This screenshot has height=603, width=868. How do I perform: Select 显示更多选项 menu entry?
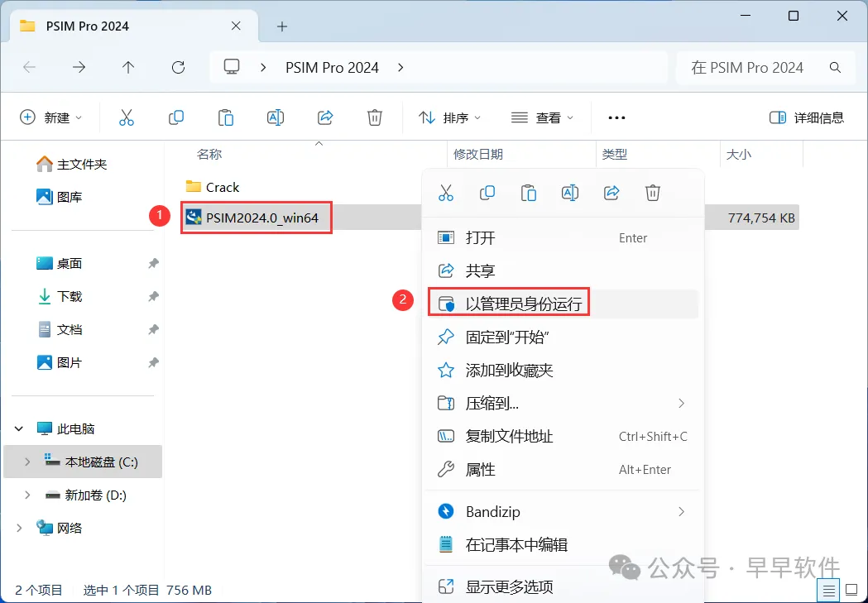coord(561,586)
